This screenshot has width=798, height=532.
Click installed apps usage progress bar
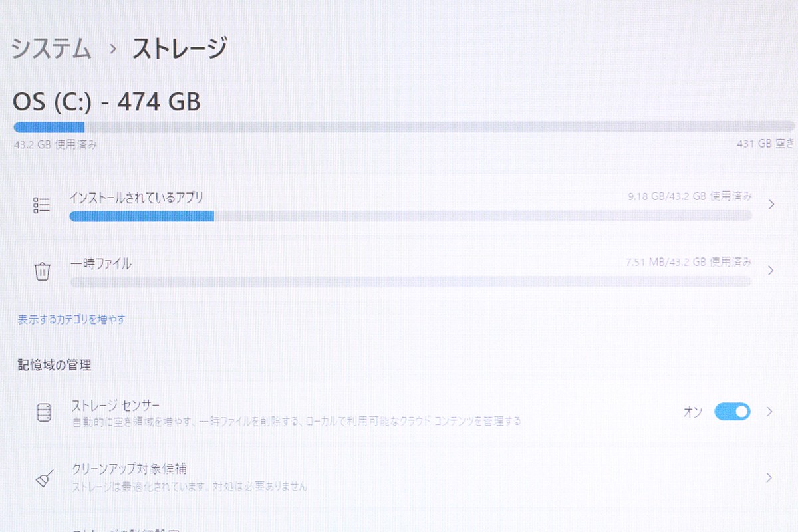coord(410,215)
